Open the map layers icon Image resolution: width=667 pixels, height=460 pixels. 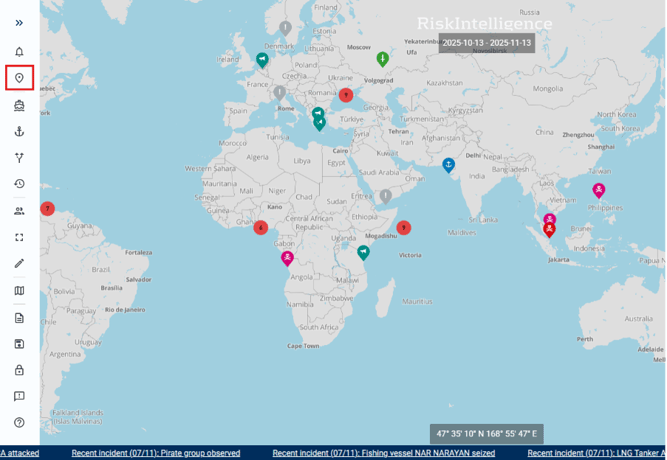[19, 291]
